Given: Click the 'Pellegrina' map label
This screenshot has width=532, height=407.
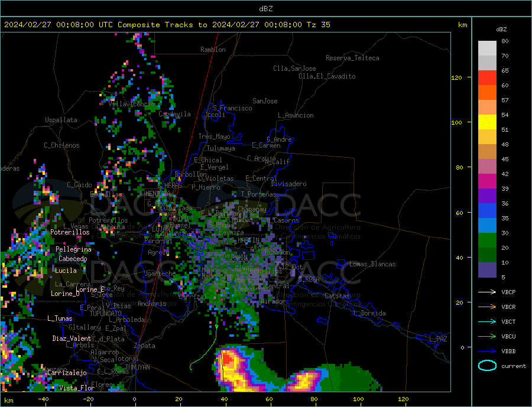Looking at the screenshot, I should [73, 249].
